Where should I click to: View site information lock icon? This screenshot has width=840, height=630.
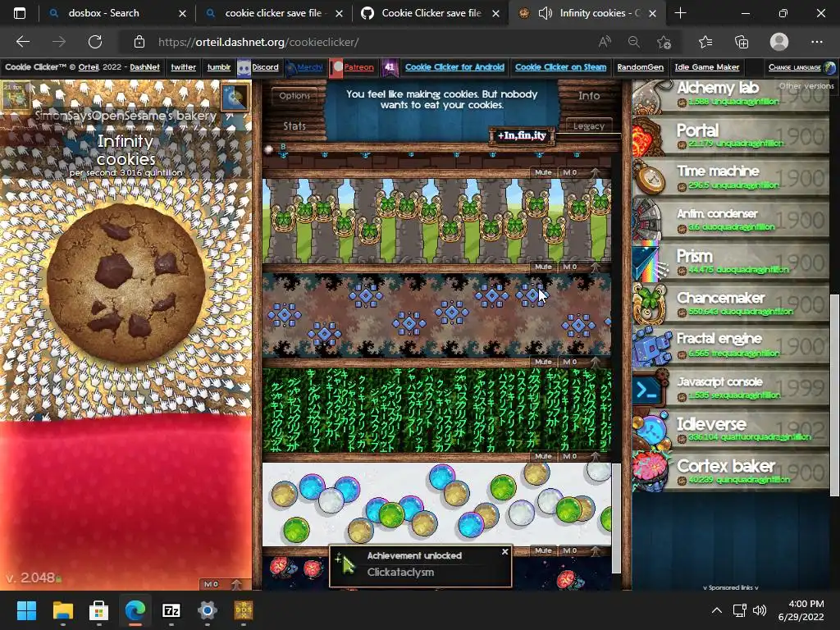[x=139, y=42]
